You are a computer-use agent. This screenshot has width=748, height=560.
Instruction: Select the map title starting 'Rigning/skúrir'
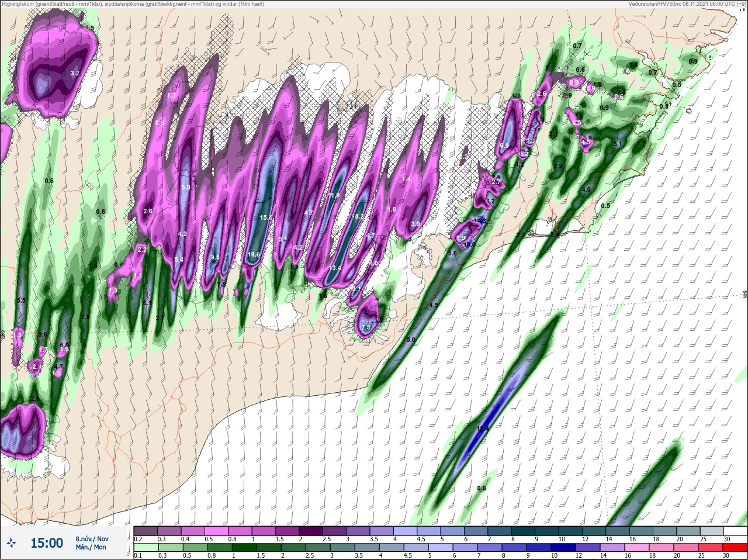point(134,4)
